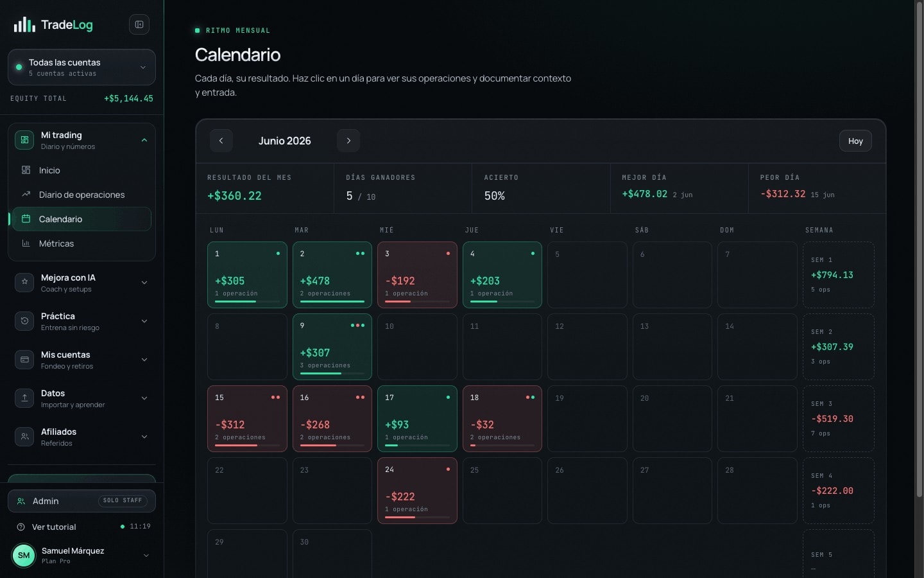This screenshot has width=924, height=578.
Task: Click empty day 22 cell
Action: click(247, 491)
